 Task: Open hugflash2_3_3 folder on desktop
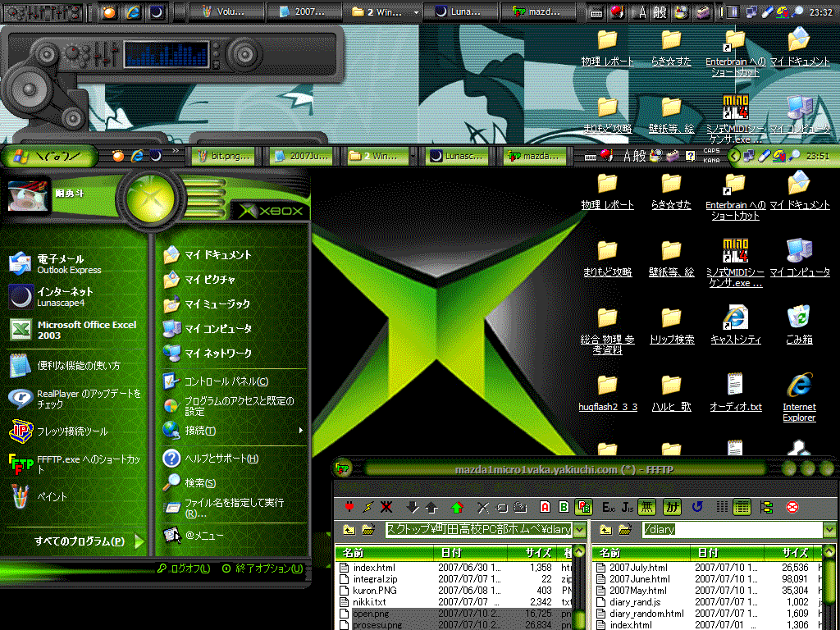tap(608, 393)
